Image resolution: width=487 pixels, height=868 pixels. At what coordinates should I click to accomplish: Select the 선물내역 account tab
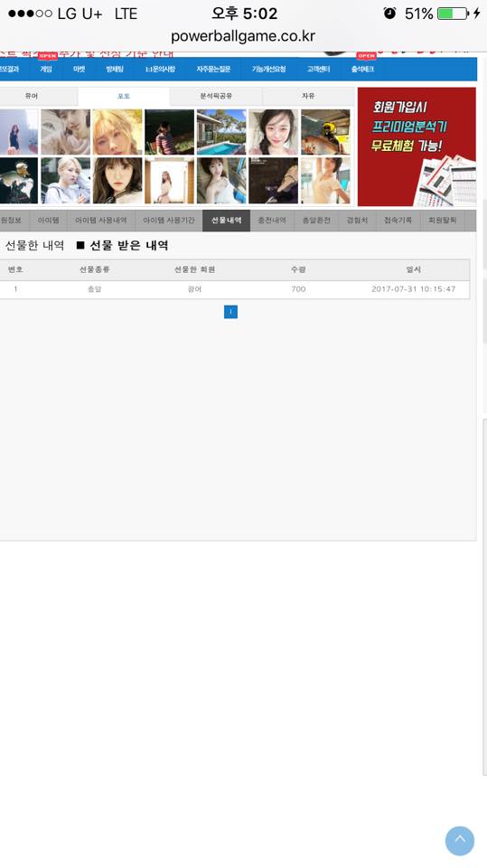(227, 221)
